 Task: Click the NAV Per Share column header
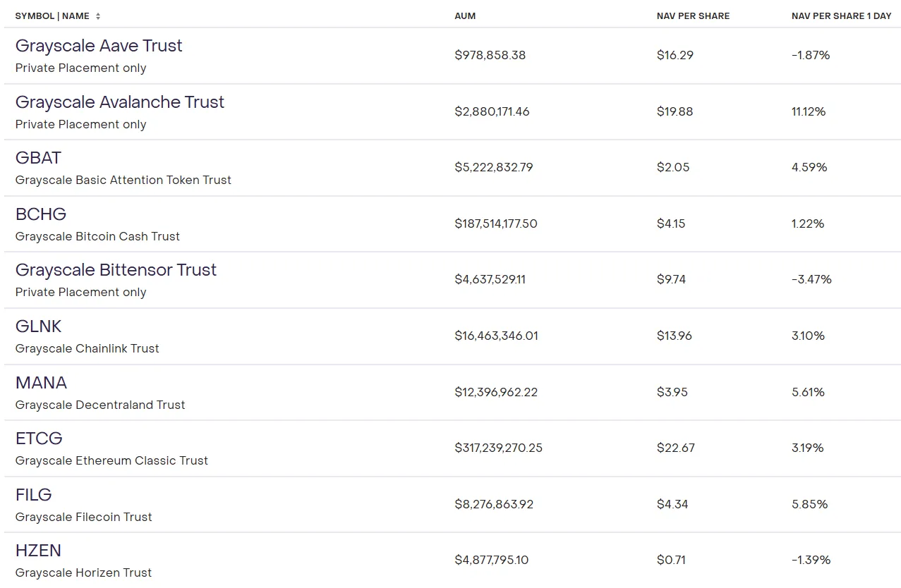point(693,16)
